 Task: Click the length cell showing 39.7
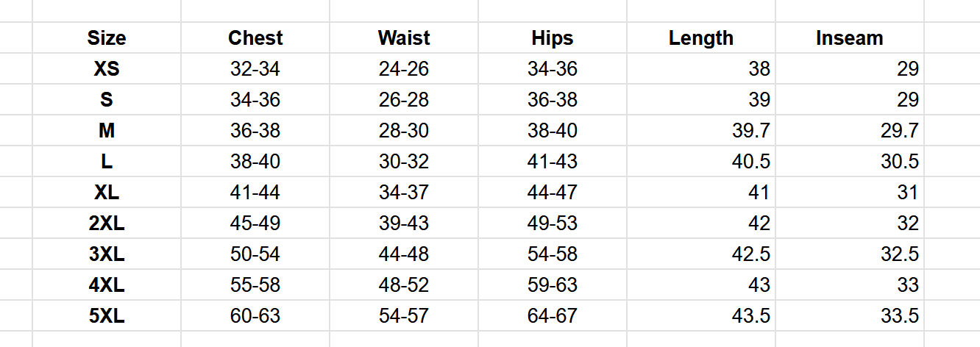point(750,131)
